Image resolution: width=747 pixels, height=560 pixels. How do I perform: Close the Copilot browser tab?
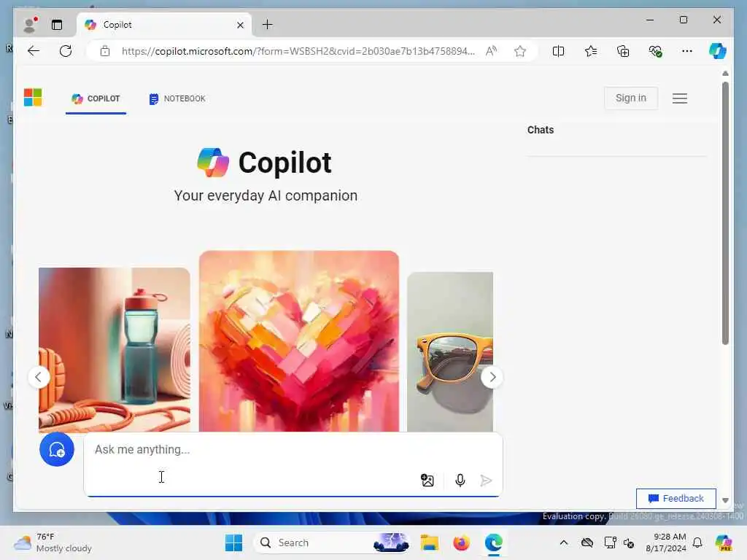pos(240,25)
